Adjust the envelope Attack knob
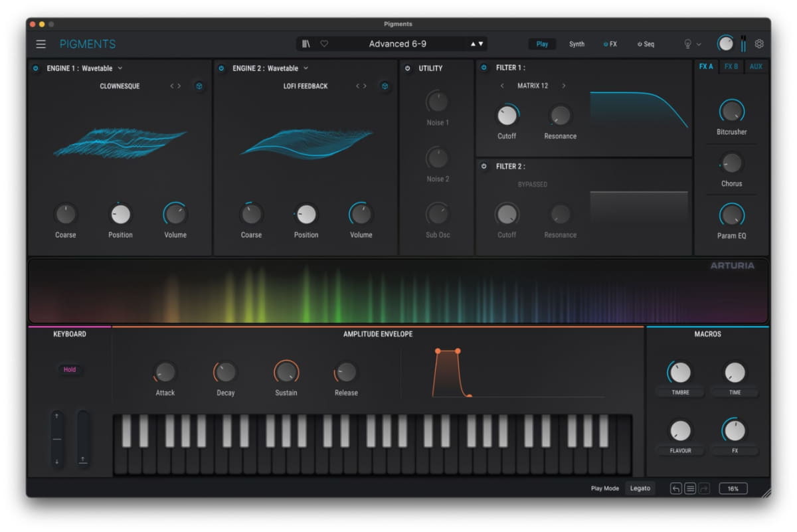The width and height of the screenshot is (797, 532). 165,372
